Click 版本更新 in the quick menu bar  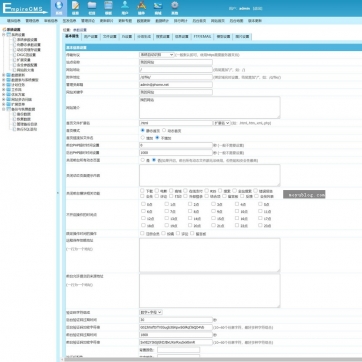pos(255,21)
